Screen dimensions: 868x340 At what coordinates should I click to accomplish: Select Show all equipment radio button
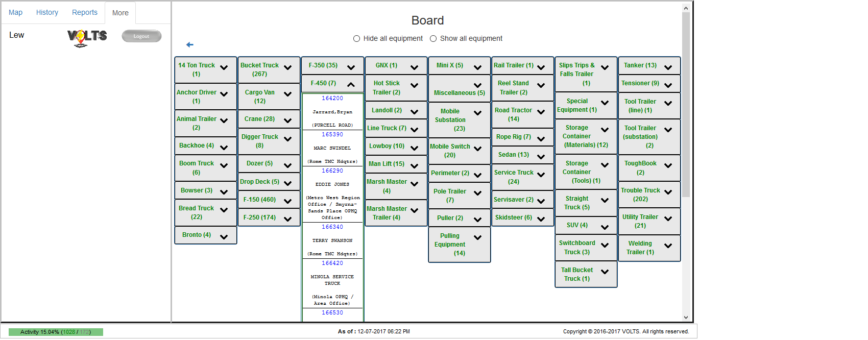pyautogui.click(x=433, y=39)
